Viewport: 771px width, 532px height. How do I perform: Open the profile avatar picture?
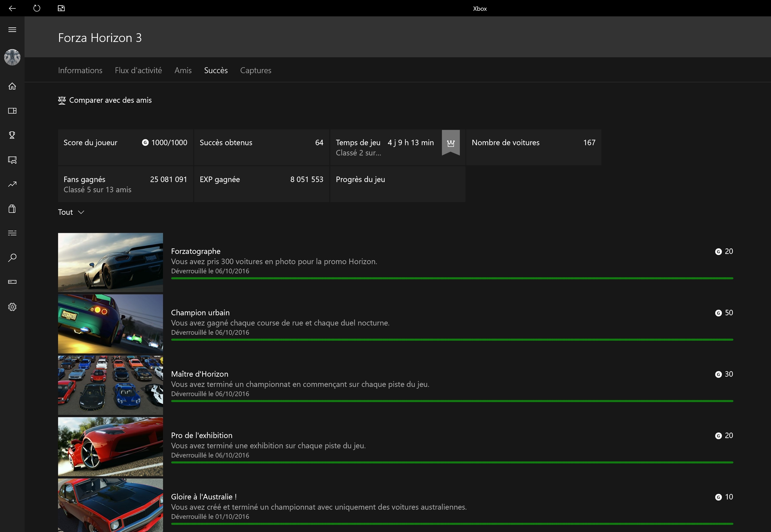[12, 57]
